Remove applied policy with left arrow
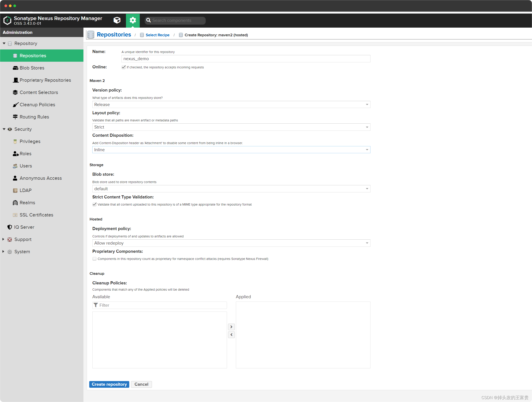532x402 pixels. (231, 335)
